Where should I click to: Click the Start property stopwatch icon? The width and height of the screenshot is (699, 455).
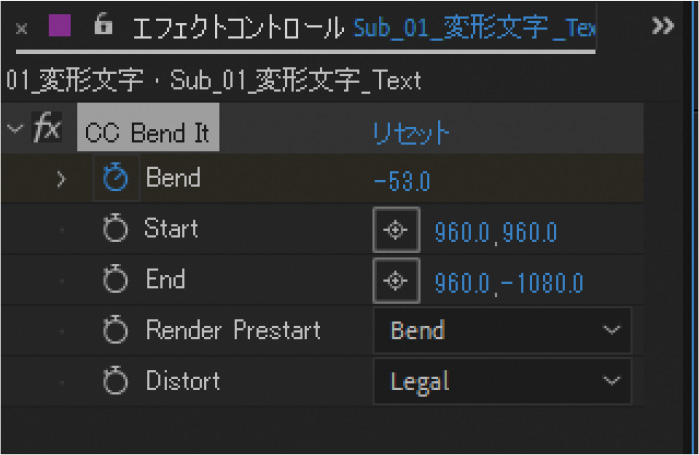(117, 230)
